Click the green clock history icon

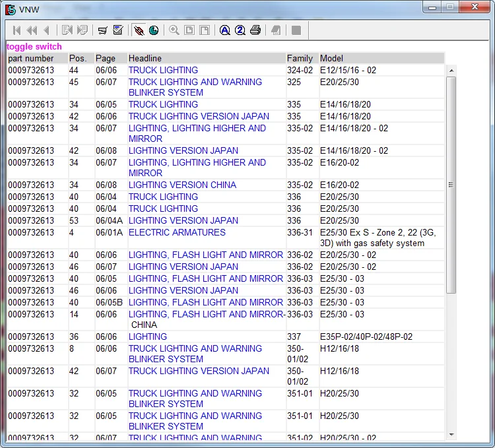pyautogui.click(x=154, y=30)
